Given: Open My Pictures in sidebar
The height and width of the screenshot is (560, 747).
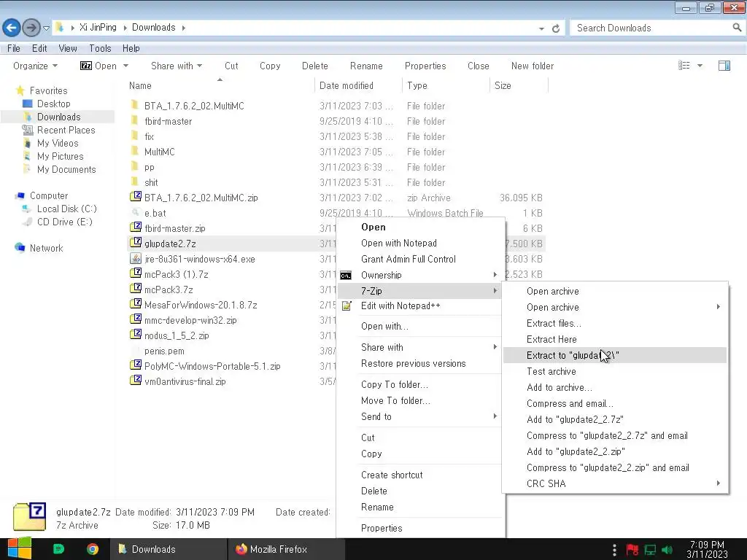Looking at the screenshot, I should (60, 156).
